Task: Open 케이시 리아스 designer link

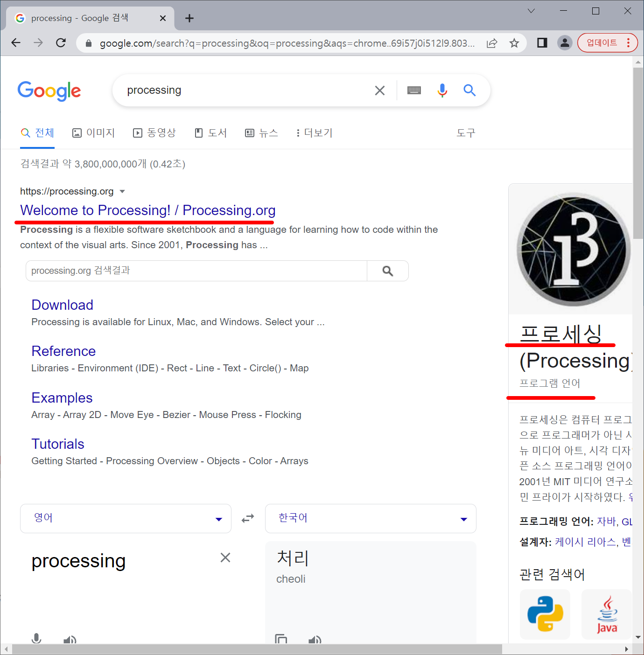Action: [586, 542]
